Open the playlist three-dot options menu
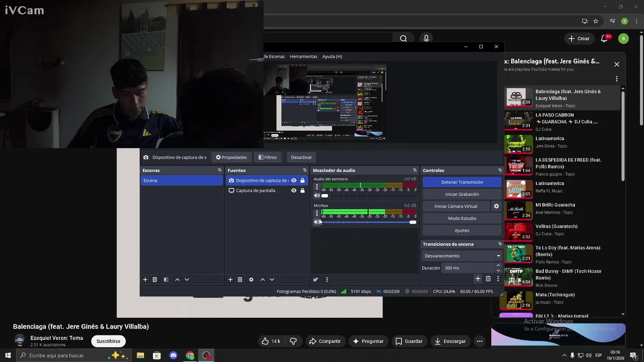Viewport: 644px width, 362px height. pyautogui.click(x=617, y=79)
